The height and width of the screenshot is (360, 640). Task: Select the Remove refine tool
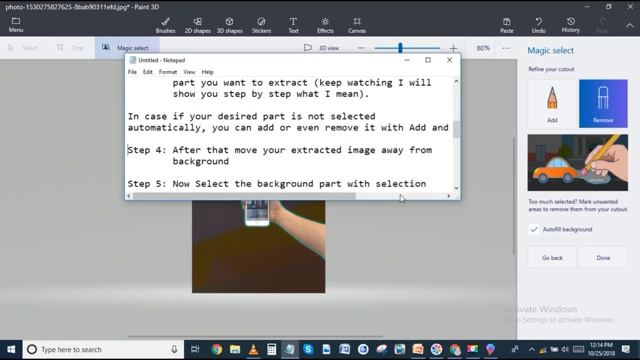tap(603, 103)
